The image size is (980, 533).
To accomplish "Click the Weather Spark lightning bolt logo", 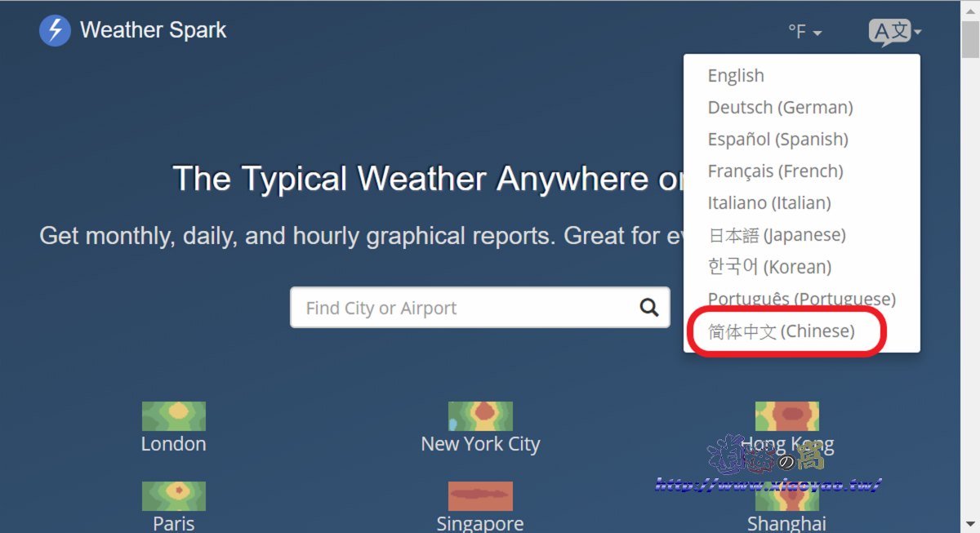I will 54,31.
